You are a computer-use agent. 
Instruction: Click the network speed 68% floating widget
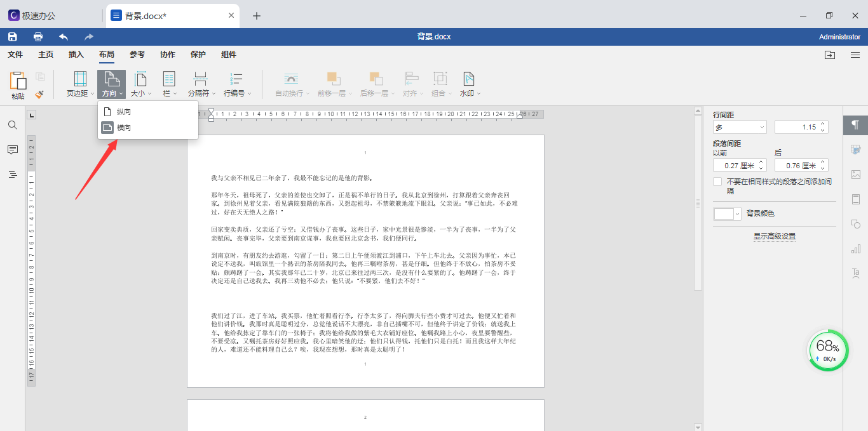[x=828, y=350]
